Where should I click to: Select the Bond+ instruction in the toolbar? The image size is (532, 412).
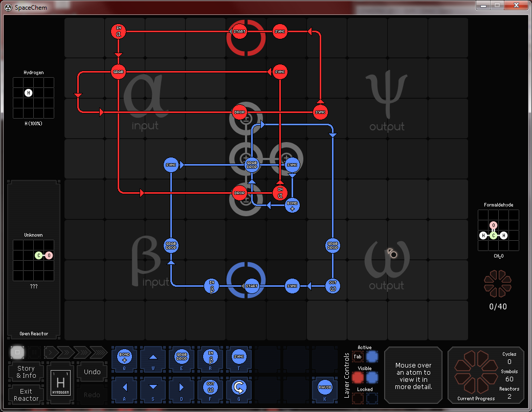pos(125,357)
